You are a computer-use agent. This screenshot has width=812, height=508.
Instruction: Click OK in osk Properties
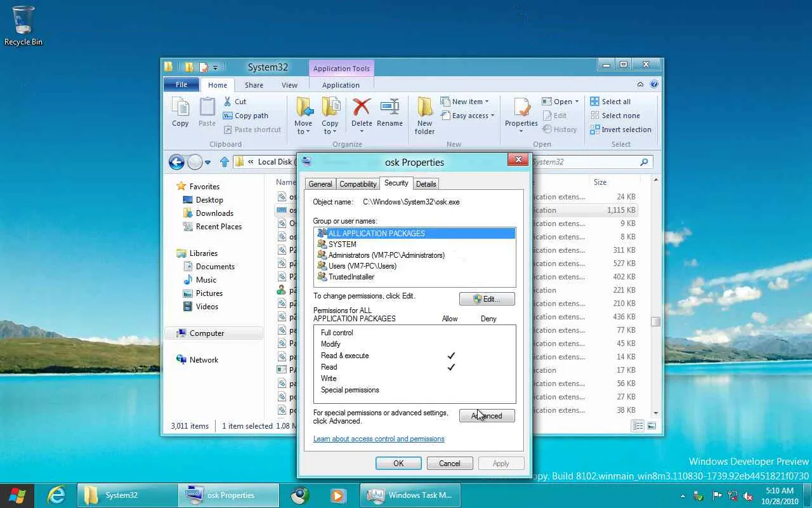pos(398,463)
